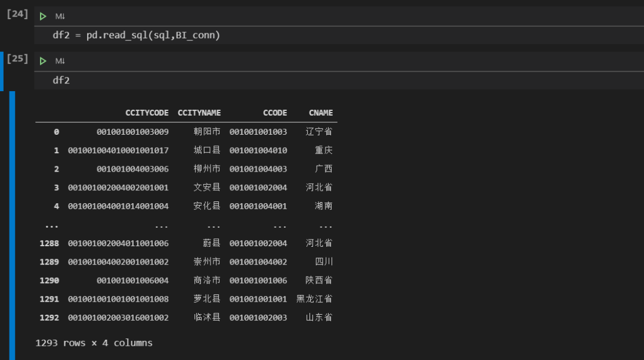
Task: Click the CCITYCODE column header
Action: coord(147,113)
